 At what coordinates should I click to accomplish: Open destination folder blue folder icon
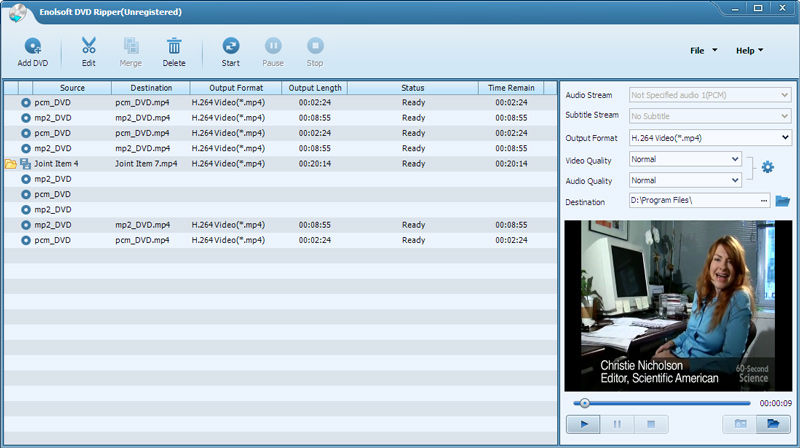coord(782,201)
